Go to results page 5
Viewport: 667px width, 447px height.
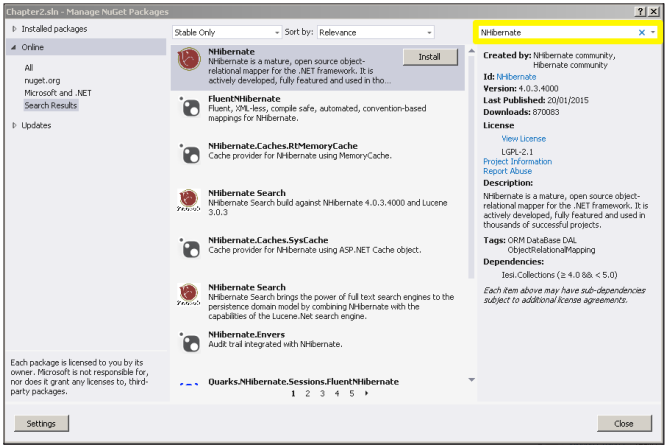(352, 394)
